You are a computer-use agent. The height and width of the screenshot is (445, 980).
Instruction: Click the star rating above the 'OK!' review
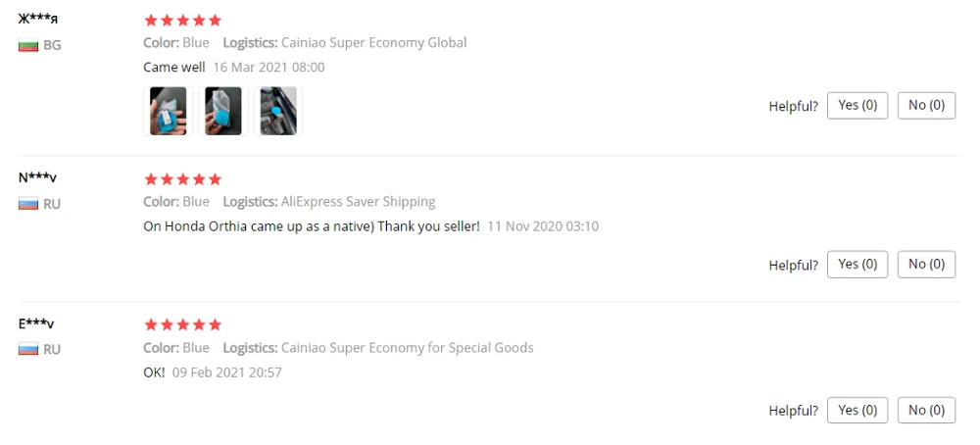pyautogui.click(x=182, y=325)
